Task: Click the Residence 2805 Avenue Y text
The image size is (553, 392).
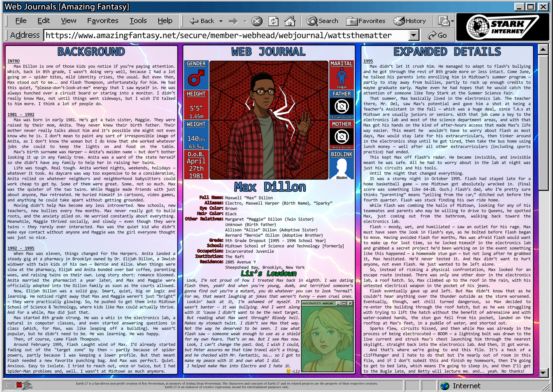Action: click(x=240, y=262)
